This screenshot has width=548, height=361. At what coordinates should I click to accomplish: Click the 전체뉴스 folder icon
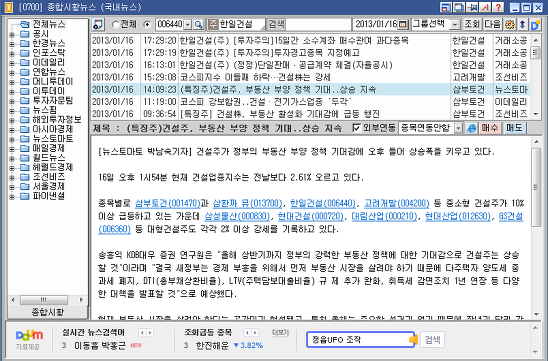pyautogui.click(x=24, y=24)
